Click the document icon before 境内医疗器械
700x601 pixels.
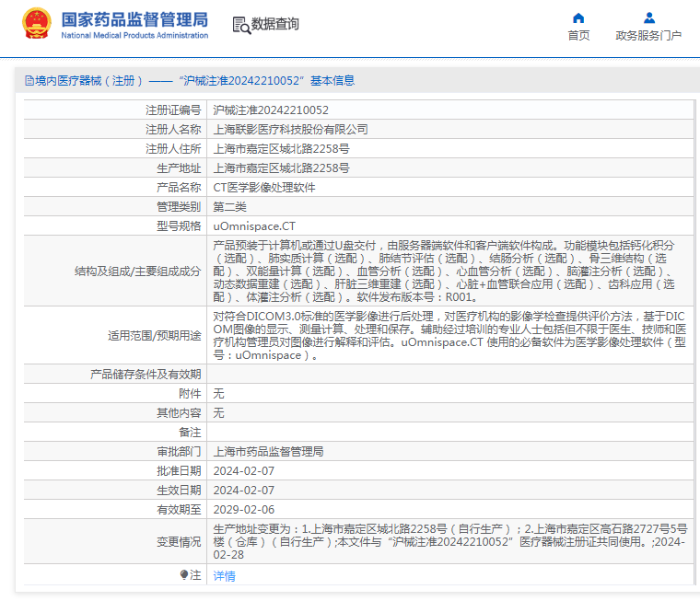[29, 81]
